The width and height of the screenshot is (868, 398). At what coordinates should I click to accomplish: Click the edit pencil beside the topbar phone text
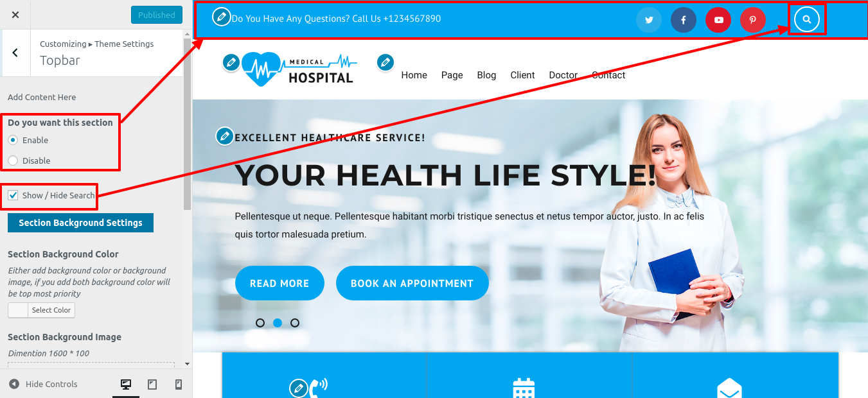[x=221, y=17]
